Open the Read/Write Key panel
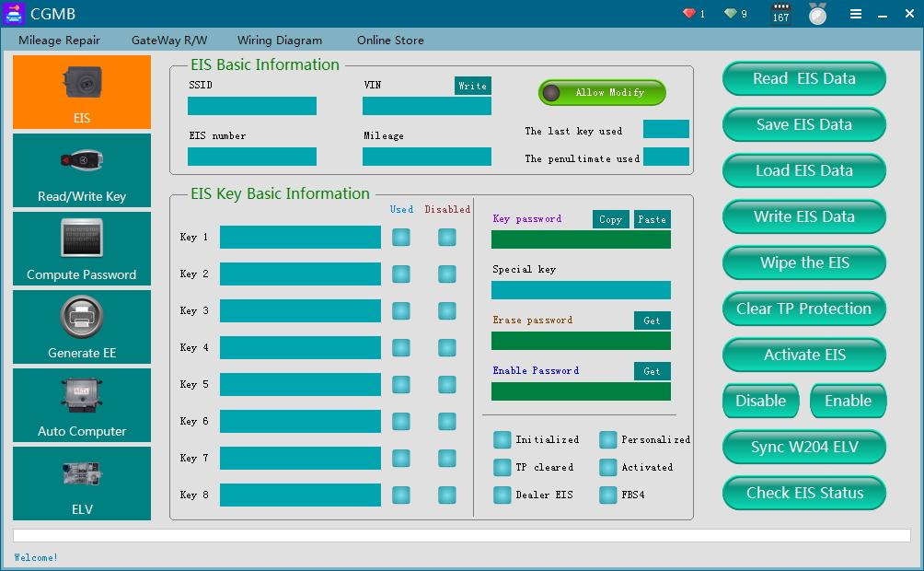The height and width of the screenshot is (571, 924). coord(81,169)
